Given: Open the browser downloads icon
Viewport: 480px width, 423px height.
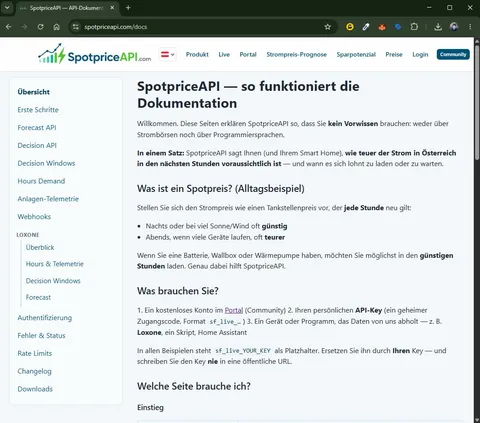Looking at the screenshot, I should (438, 27).
